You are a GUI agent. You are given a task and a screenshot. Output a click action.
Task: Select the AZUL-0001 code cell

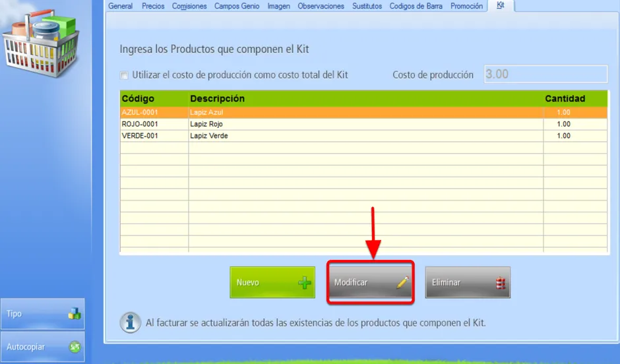click(154, 112)
